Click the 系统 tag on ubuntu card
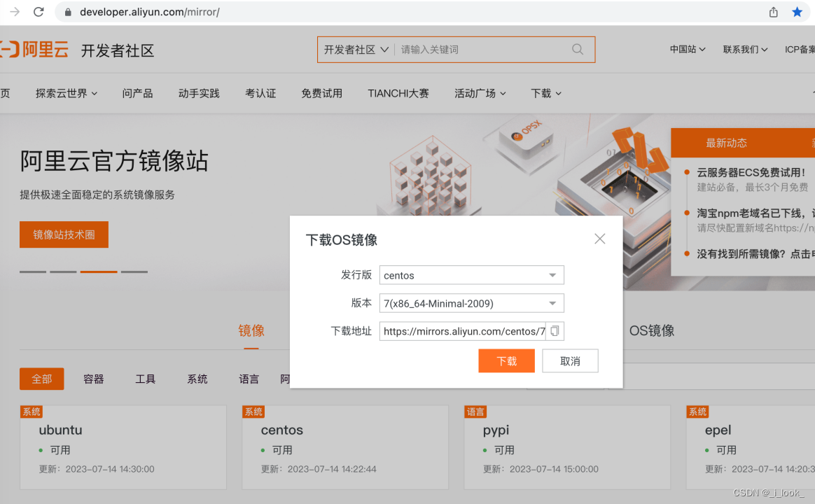The height and width of the screenshot is (504, 815). (32, 412)
